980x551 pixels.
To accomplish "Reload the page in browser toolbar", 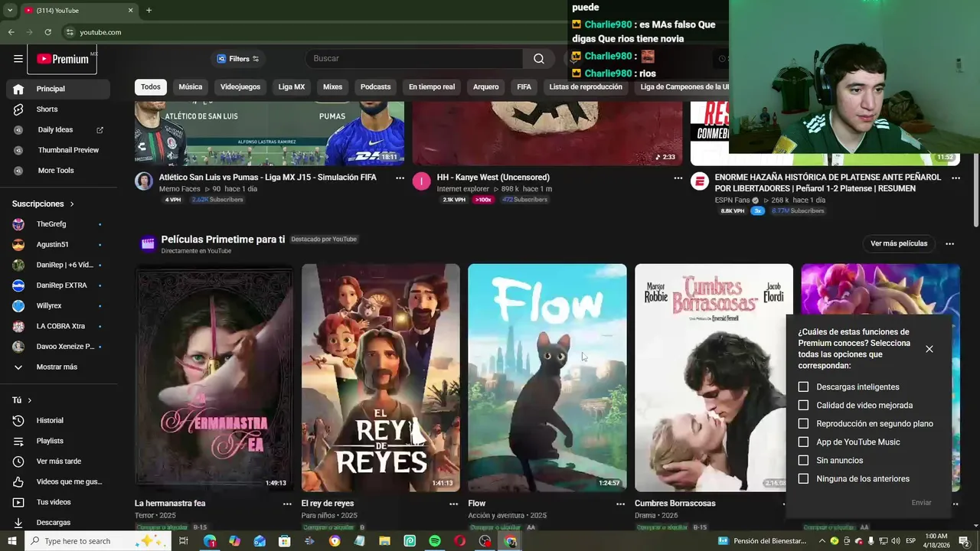I will pyautogui.click(x=47, y=32).
